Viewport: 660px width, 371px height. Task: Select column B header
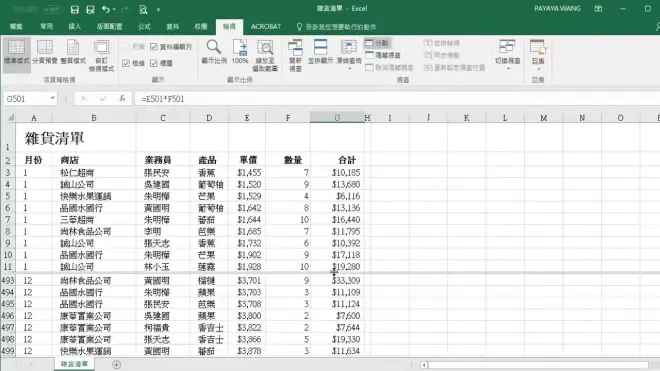(x=94, y=118)
